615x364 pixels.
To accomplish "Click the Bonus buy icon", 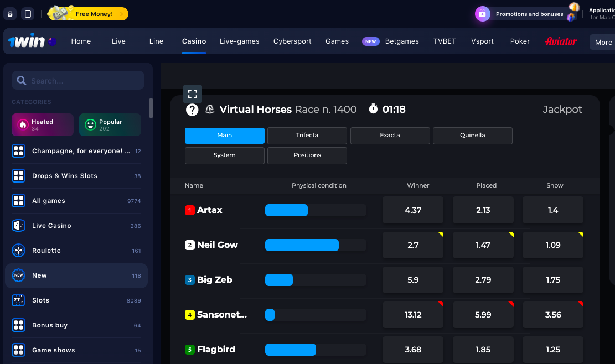I will click(18, 325).
